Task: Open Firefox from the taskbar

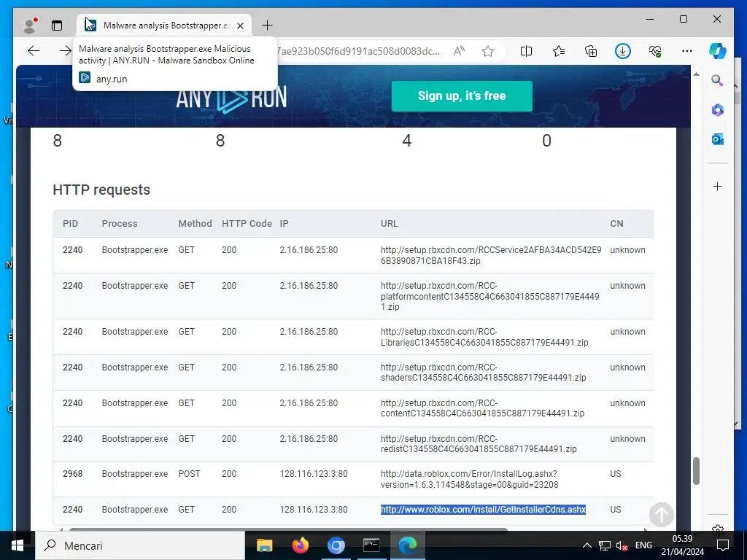Action: [300, 545]
